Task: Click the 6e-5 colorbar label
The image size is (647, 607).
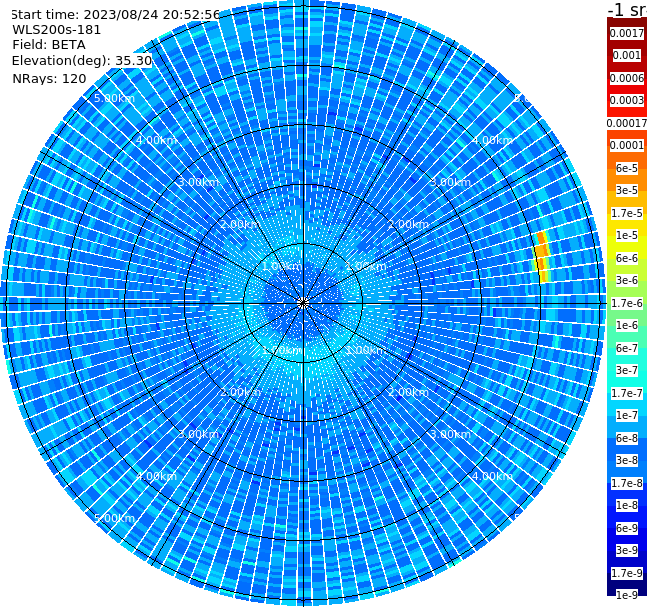Action: (x=627, y=168)
